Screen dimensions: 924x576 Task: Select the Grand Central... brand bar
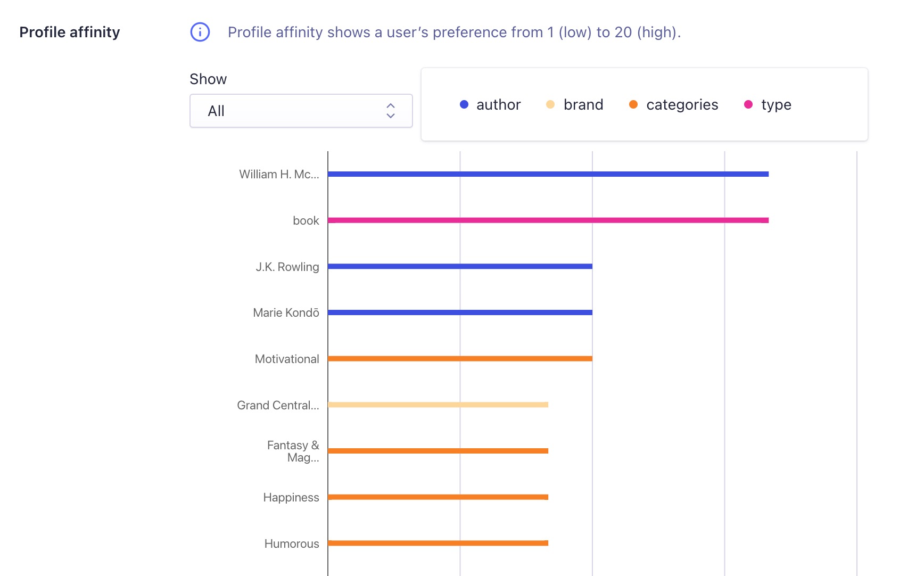point(438,405)
